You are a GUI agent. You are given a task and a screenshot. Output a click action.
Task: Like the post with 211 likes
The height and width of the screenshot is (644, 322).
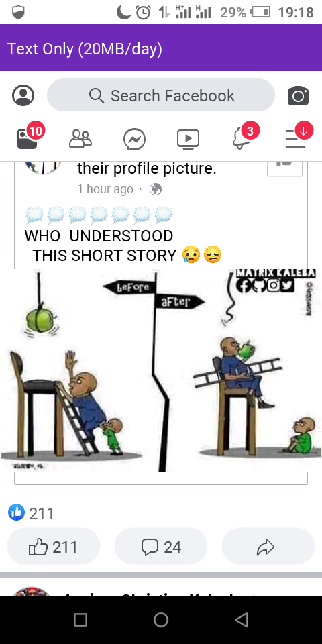(54, 547)
